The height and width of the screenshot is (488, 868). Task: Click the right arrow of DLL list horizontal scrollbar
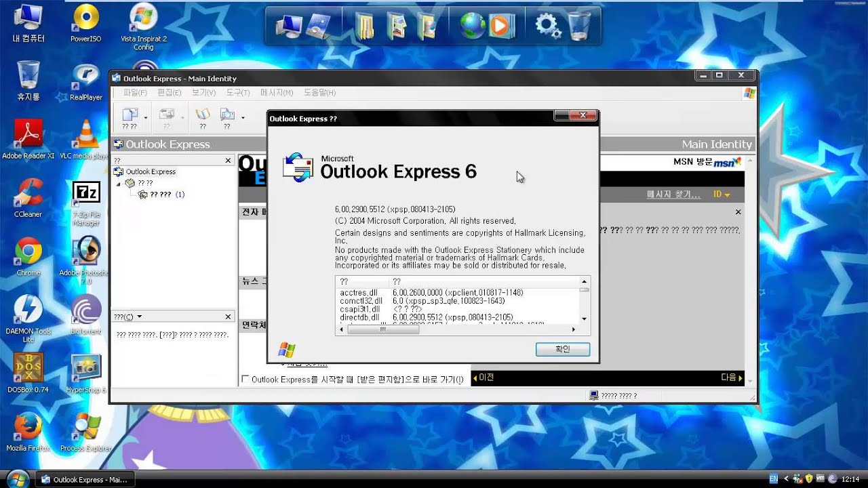[573, 329]
